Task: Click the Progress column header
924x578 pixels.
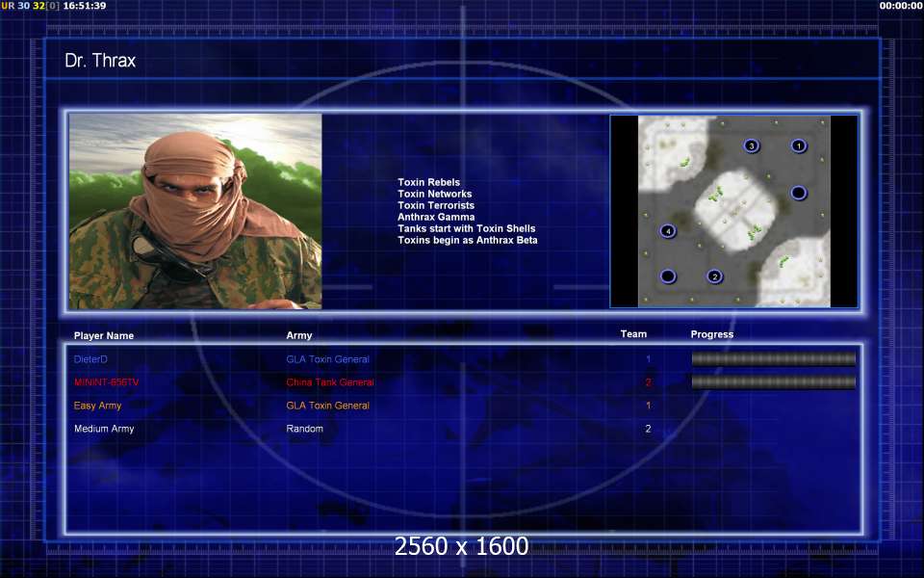Action: 712,334
